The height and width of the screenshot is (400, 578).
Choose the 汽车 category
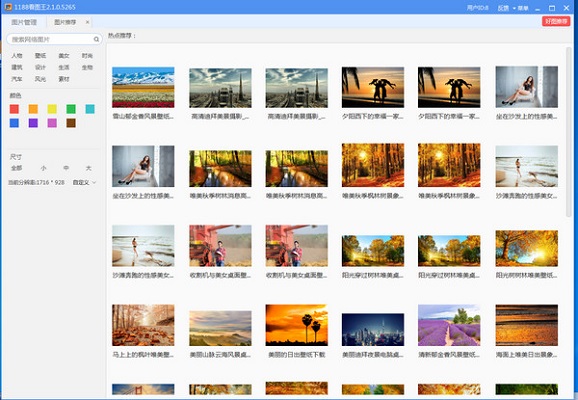coord(17,79)
